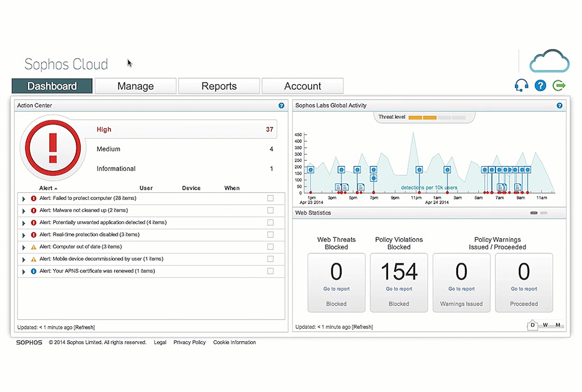Sort alerts by the Alert column header

tap(46, 188)
